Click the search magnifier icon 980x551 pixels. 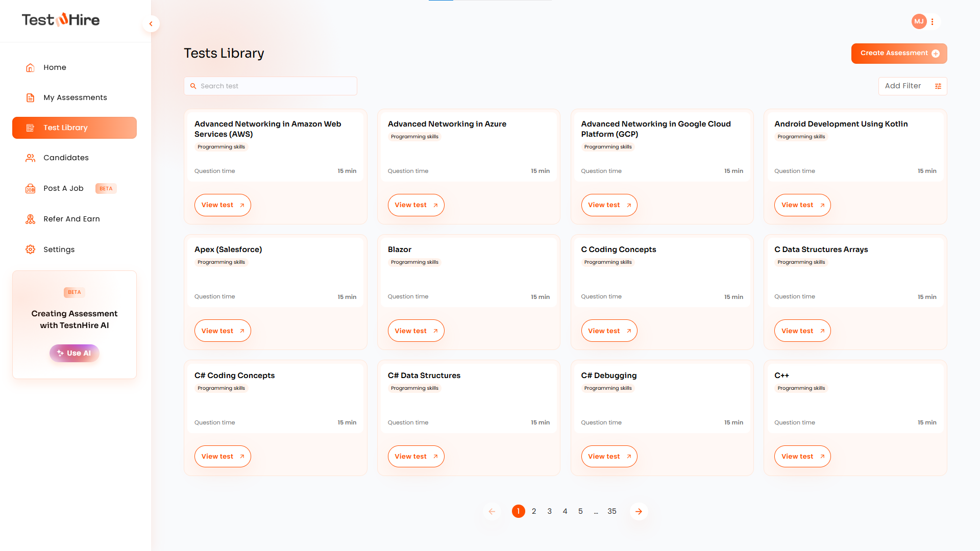coord(193,86)
